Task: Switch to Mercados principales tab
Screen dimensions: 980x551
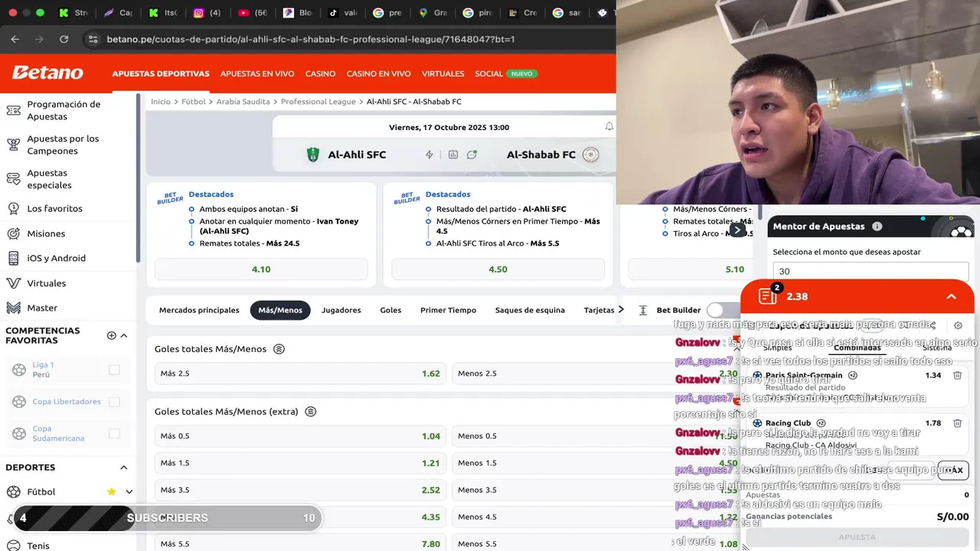Action: [x=199, y=310]
